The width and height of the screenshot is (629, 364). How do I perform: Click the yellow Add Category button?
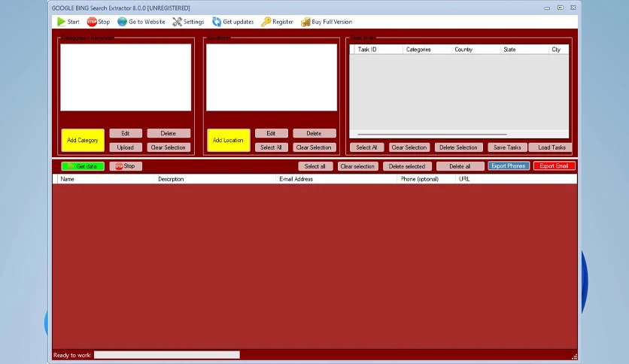(x=83, y=140)
